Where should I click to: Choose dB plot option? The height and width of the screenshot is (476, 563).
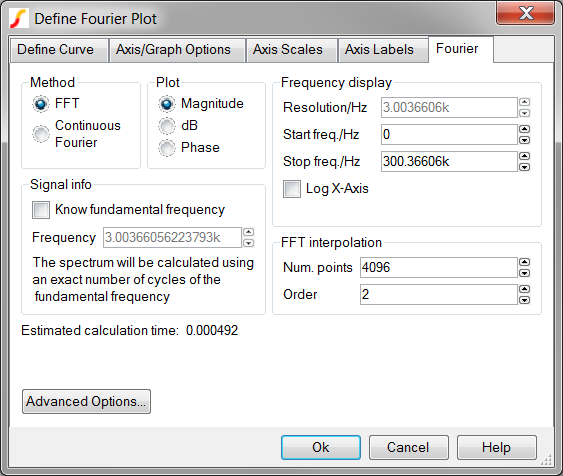(x=167, y=126)
